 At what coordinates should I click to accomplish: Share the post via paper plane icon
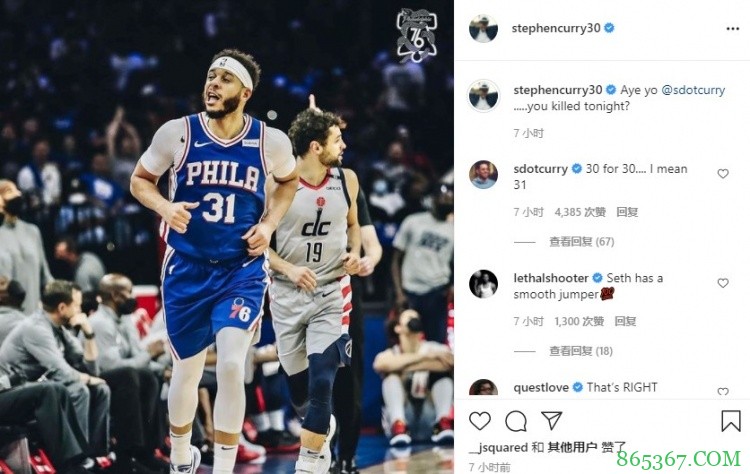pos(551,421)
